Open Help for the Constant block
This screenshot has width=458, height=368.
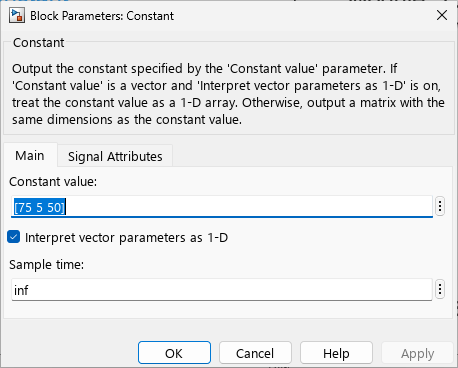pyautogui.click(x=336, y=353)
